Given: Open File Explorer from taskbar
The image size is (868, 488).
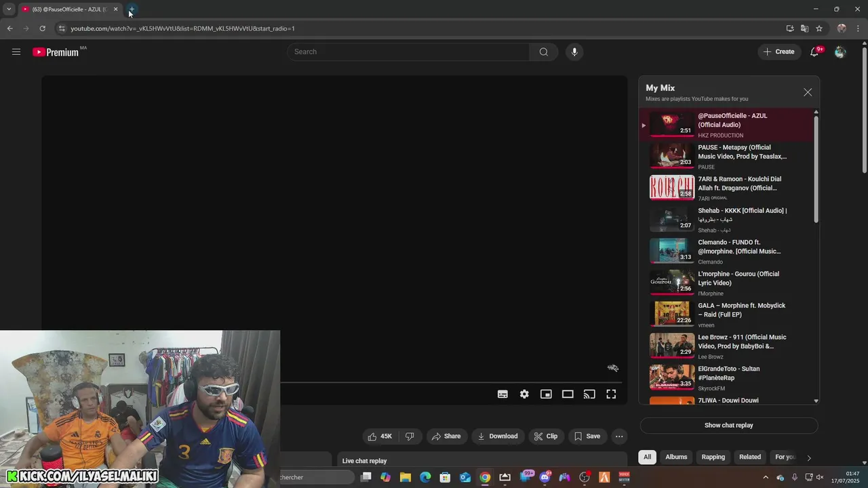Looking at the screenshot, I should [406, 477].
